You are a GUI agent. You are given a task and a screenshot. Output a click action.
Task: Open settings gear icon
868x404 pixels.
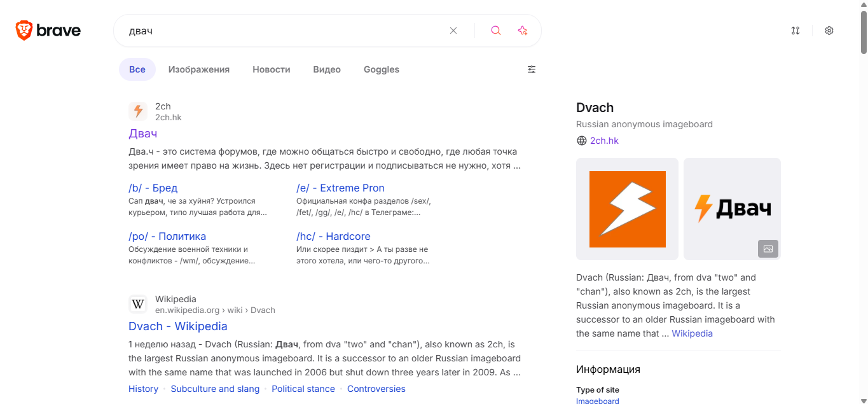click(829, 31)
